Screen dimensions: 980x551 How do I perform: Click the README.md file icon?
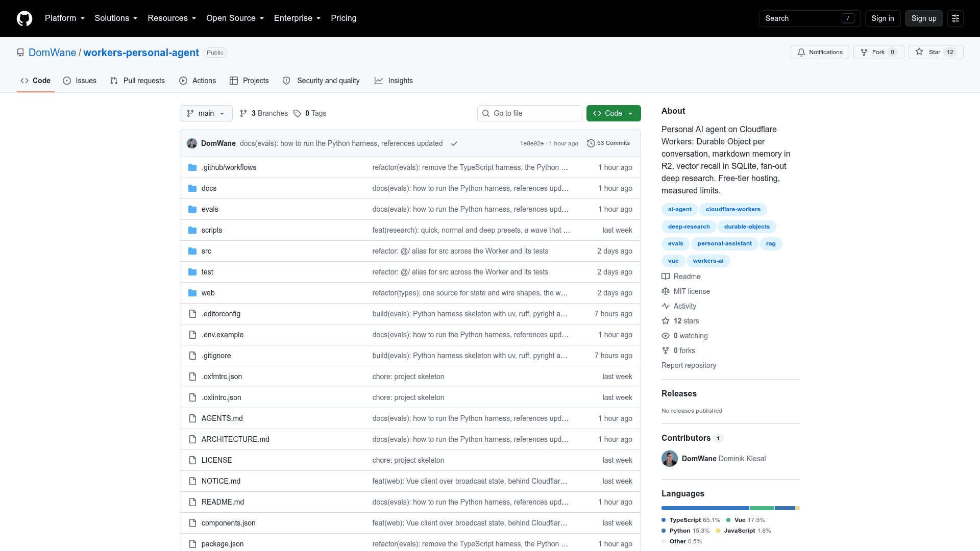tap(192, 502)
